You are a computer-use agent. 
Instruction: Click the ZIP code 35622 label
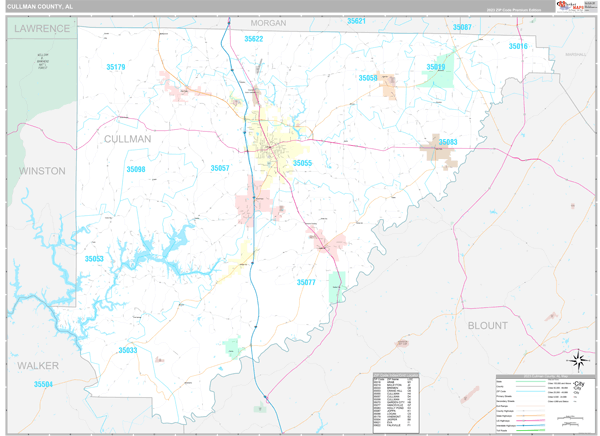253,39
